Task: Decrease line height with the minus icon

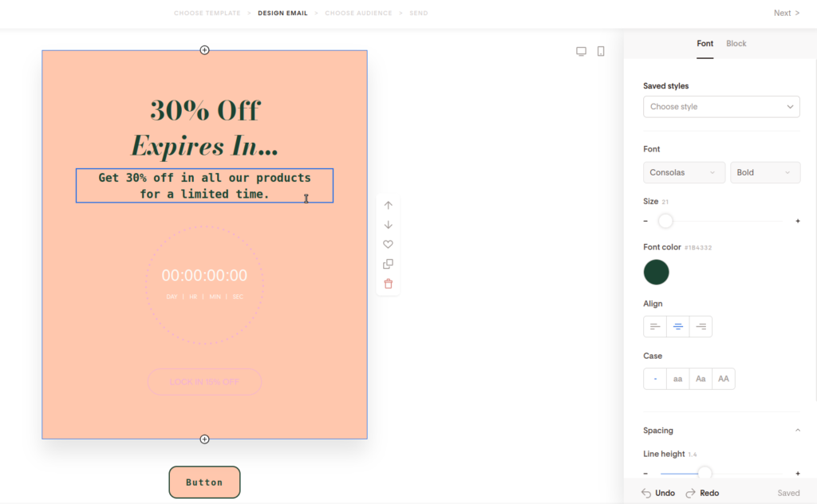Action: [x=645, y=474]
